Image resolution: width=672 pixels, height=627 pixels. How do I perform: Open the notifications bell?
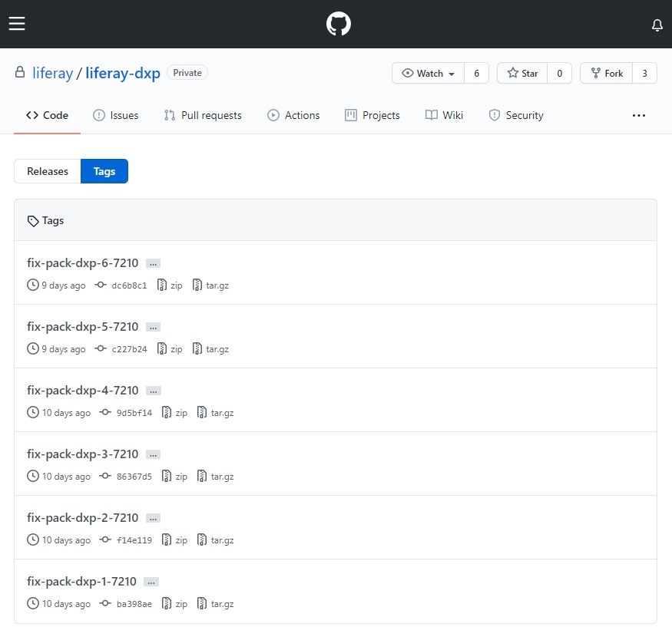pyautogui.click(x=657, y=25)
